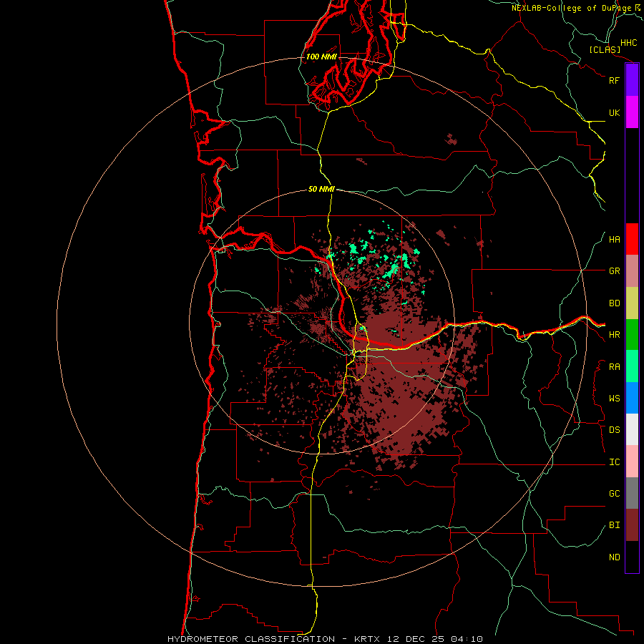Click the BD yellow legend swatch

tap(632, 303)
